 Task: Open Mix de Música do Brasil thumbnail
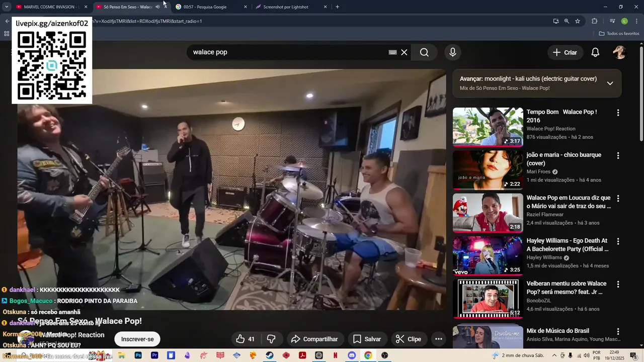pyautogui.click(x=488, y=337)
